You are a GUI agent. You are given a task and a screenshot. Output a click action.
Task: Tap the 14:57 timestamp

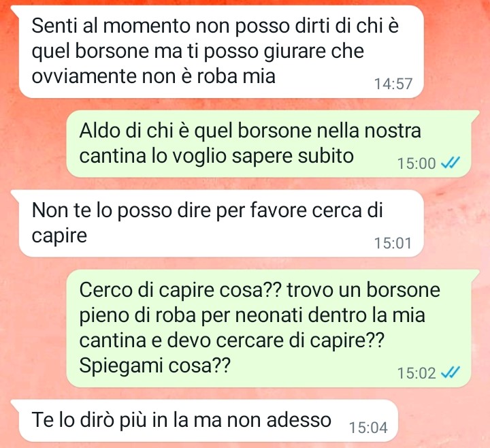point(393,84)
